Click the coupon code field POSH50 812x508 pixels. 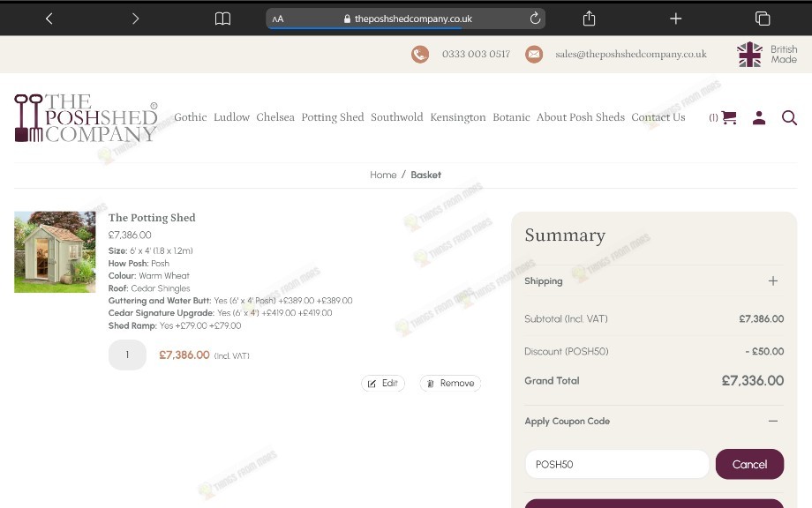pyautogui.click(x=617, y=465)
